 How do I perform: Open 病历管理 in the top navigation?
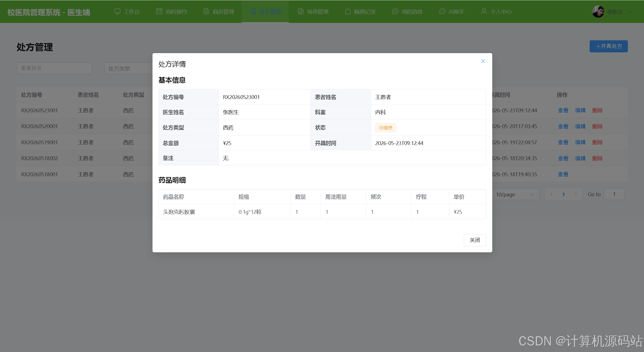[x=219, y=12]
